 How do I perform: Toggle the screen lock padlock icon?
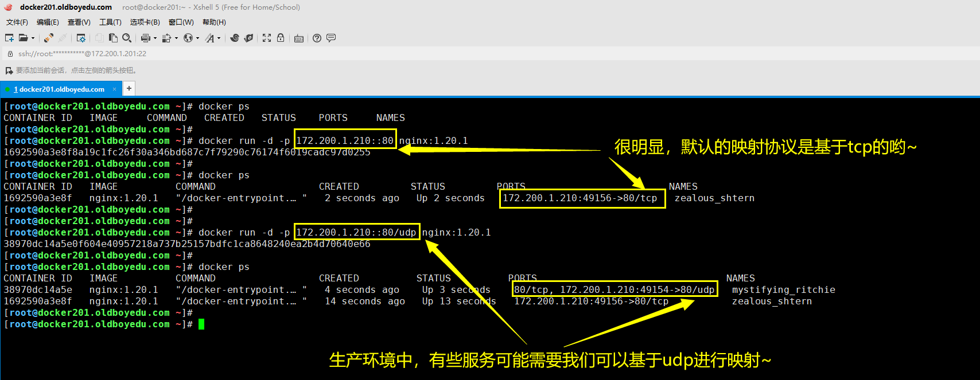pyautogui.click(x=281, y=38)
